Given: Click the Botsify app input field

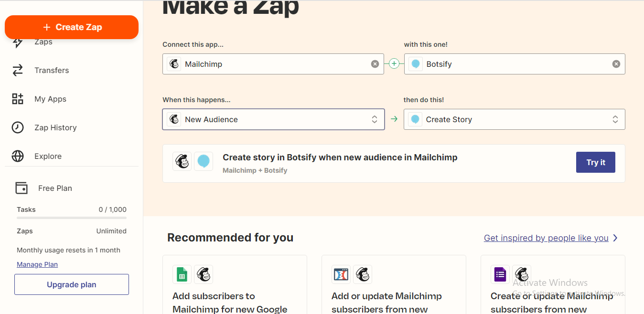Looking at the screenshot, I should tap(515, 64).
